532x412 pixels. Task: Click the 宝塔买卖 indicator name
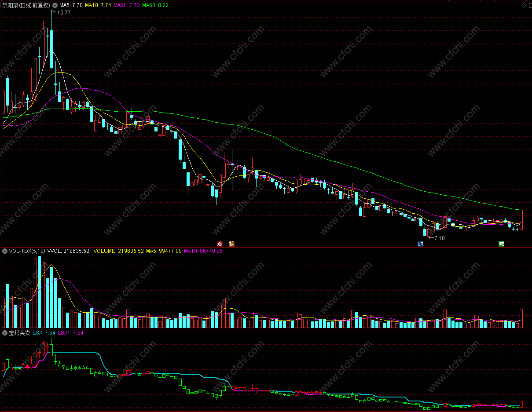click(19, 333)
